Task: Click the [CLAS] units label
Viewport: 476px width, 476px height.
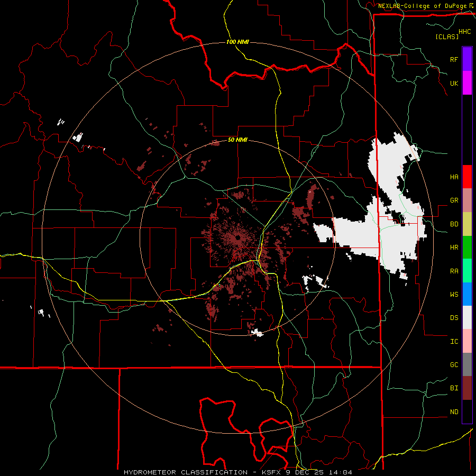Action: pyautogui.click(x=447, y=36)
